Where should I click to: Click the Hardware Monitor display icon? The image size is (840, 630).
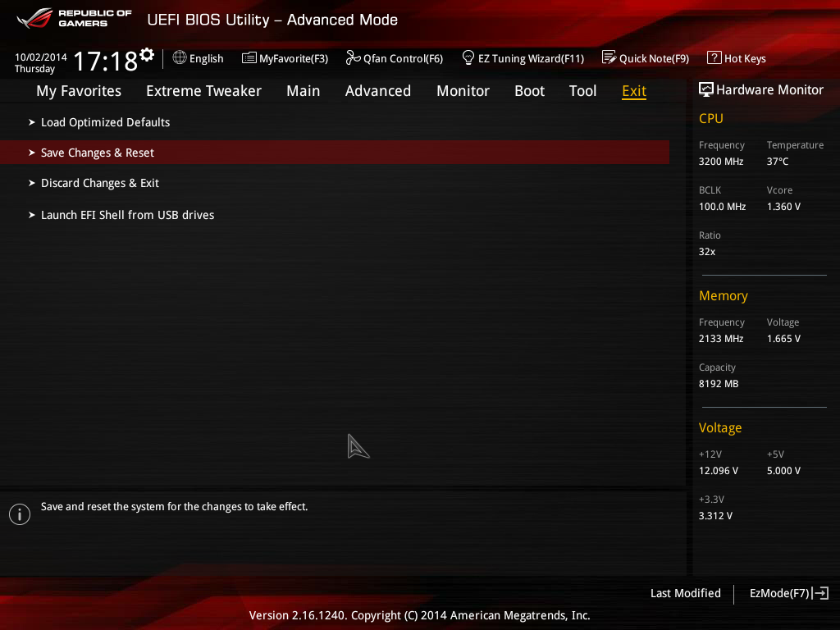(x=705, y=90)
